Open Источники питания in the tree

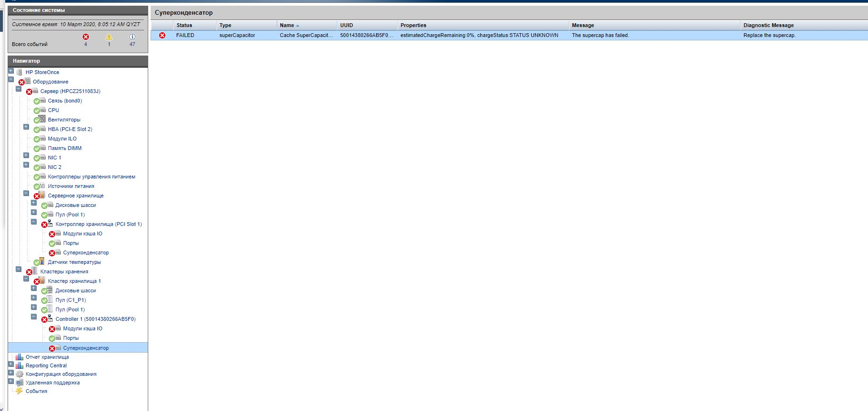click(x=71, y=186)
